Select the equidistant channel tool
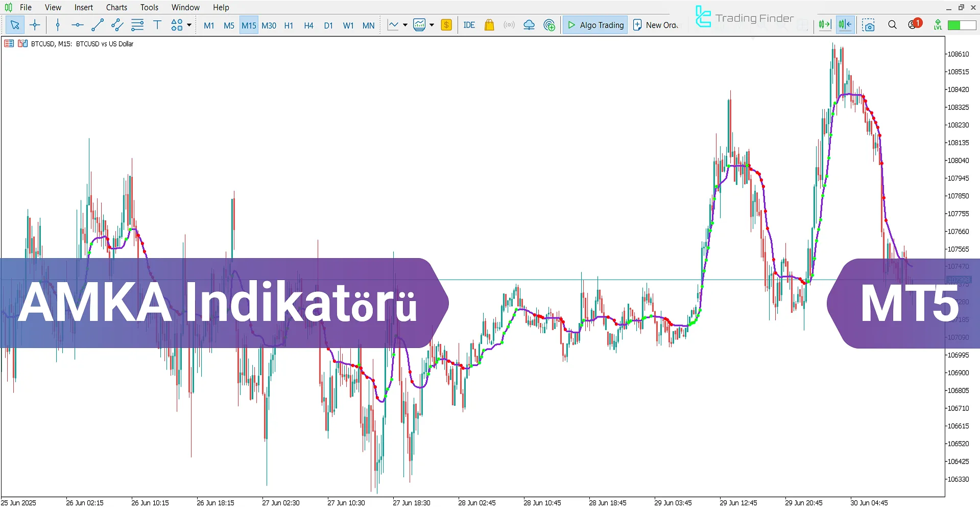This screenshot has height=509, width=980. tap(117, 25)
